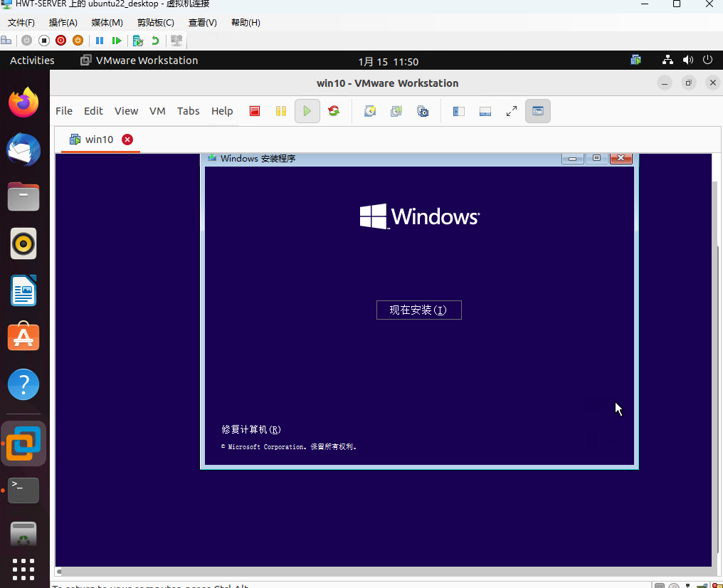Viewport: 723px width, 588px height.
Task: Show Applications grid in dock
Action: (x=23, y=569)
